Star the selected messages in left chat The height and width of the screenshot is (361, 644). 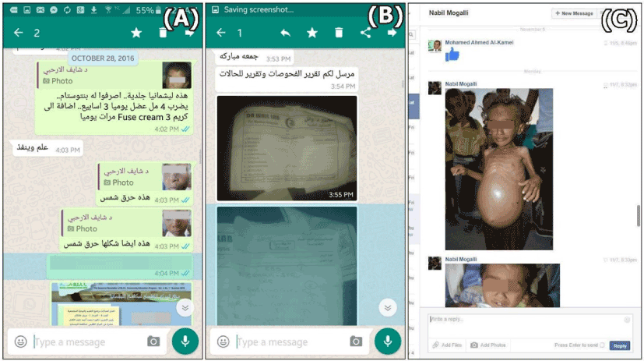136,34
